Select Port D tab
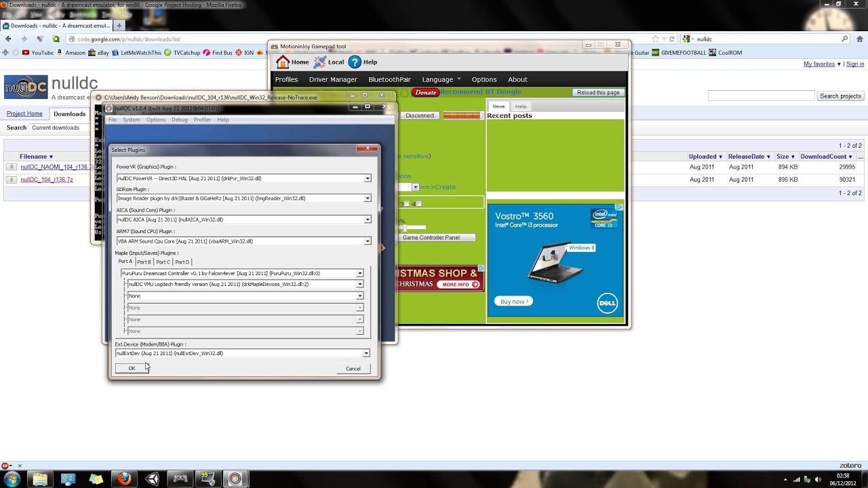The height and width of the screenshot is (488, 868). click(x=182, y=262)
